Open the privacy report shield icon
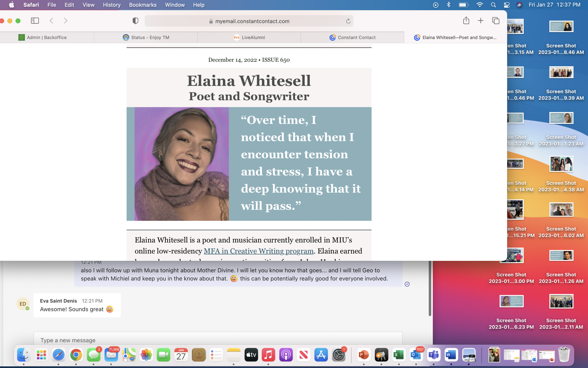The image size is (588, 368). pos(135,21)
